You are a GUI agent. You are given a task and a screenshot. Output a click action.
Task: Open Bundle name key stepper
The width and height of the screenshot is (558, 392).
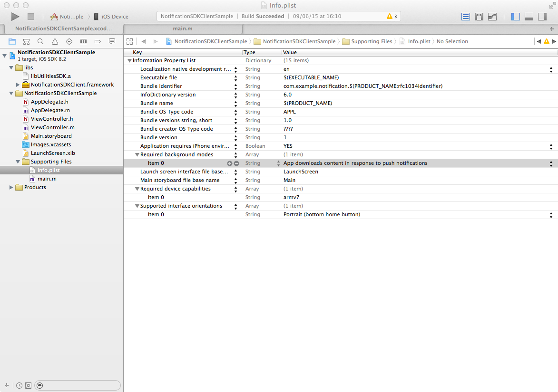click(x=235, y=104)
